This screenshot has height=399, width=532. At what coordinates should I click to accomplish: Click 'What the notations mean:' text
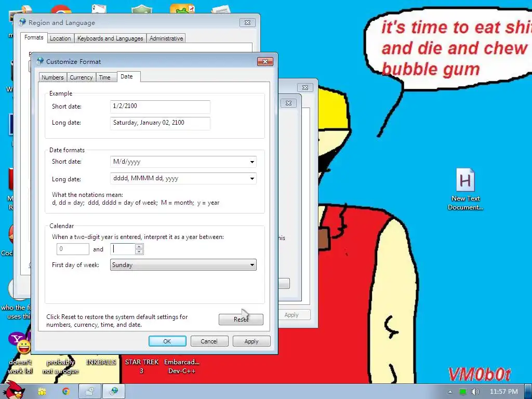pyautogui.click(x=87, y=195)
